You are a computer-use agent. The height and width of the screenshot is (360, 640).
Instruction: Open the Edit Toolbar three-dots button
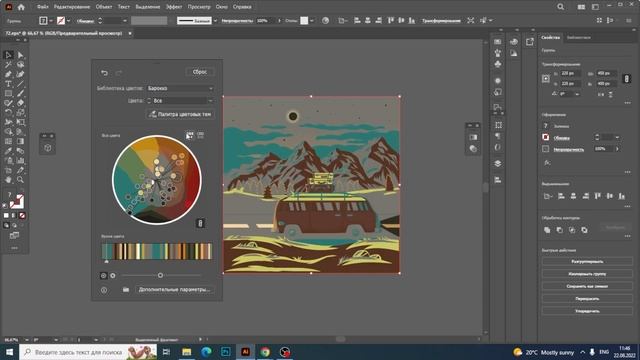coord(14,248)
